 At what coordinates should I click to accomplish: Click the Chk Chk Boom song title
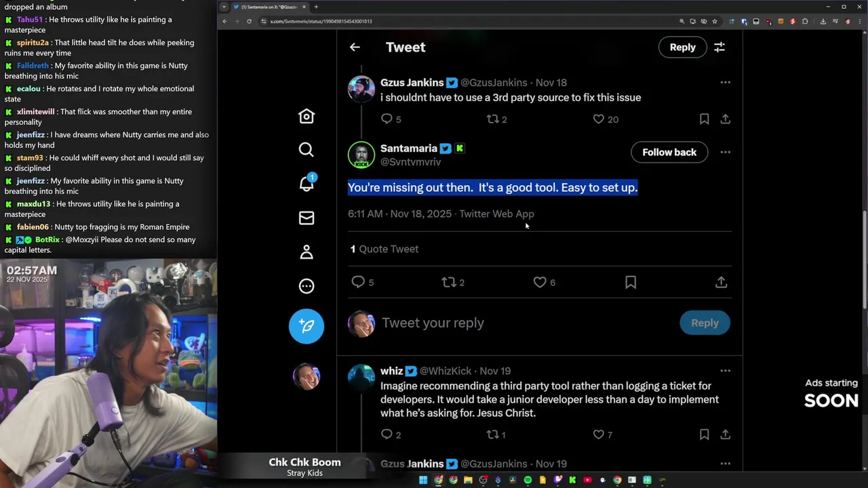(x=304, y=462)
